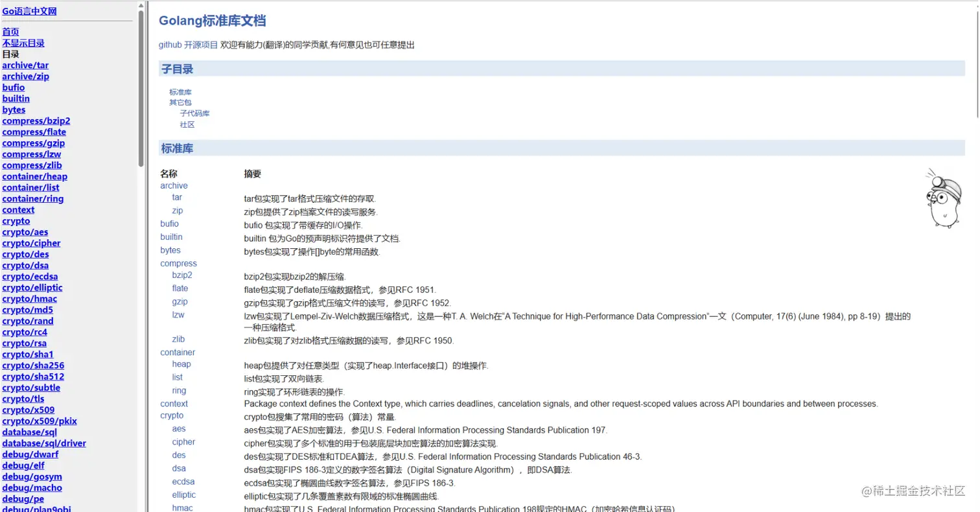This screenshot has height=512, width=980.
Task: Open crypto/x509/pkix sidebar link
Action: 40,421
